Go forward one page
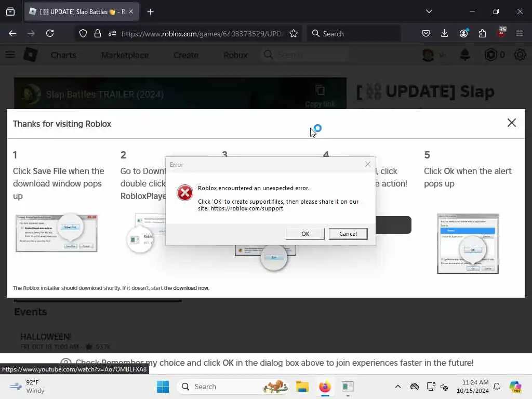This screenshot has width=532, height=399. point(31,33)
